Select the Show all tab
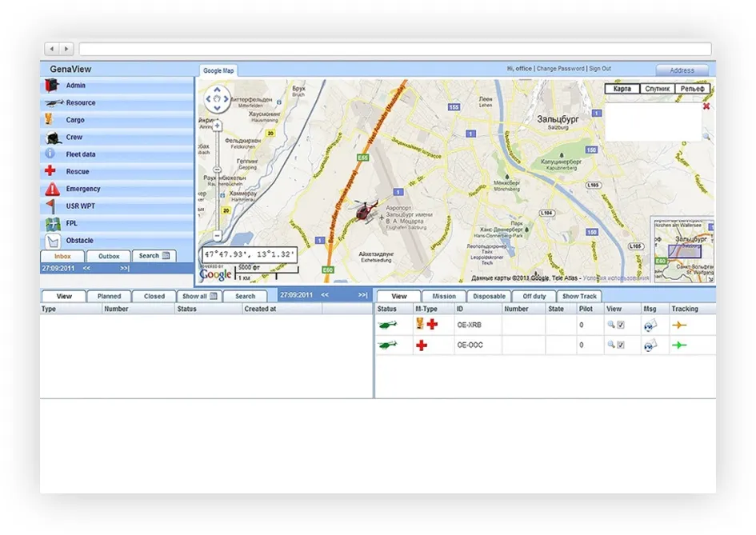756x535 pixels. tap(200, 296)
